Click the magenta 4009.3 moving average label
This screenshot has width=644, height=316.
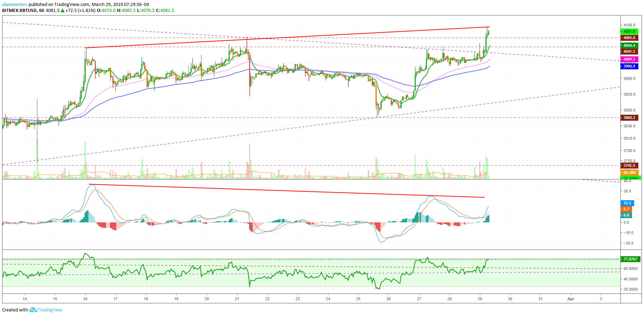pos(629,59)
